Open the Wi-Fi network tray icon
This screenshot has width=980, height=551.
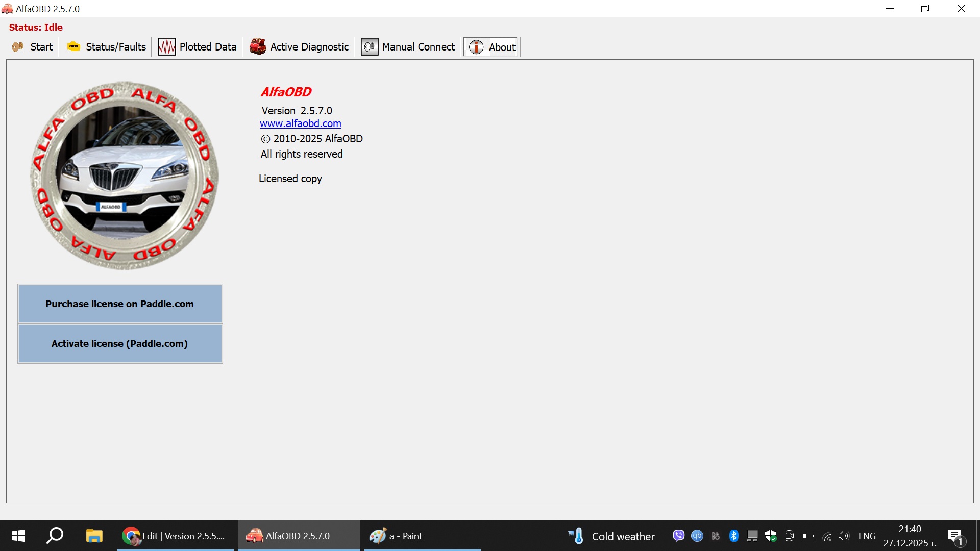826,536
